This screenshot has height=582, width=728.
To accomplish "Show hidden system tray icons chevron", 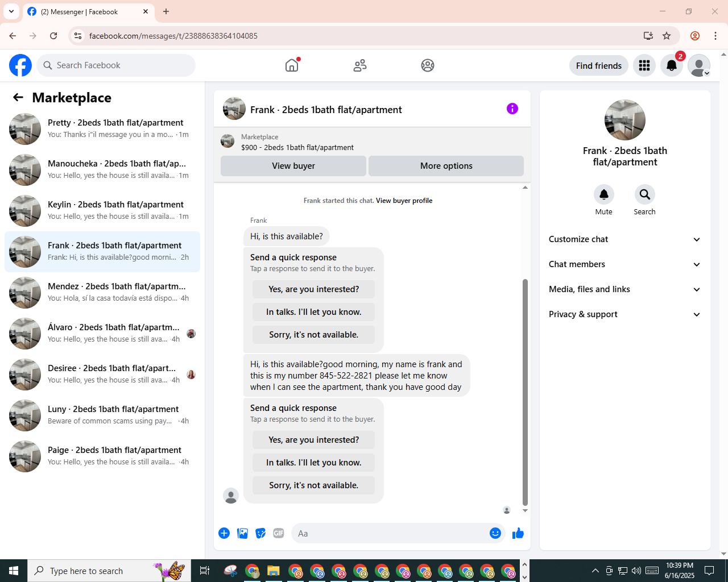I will 595,571.
